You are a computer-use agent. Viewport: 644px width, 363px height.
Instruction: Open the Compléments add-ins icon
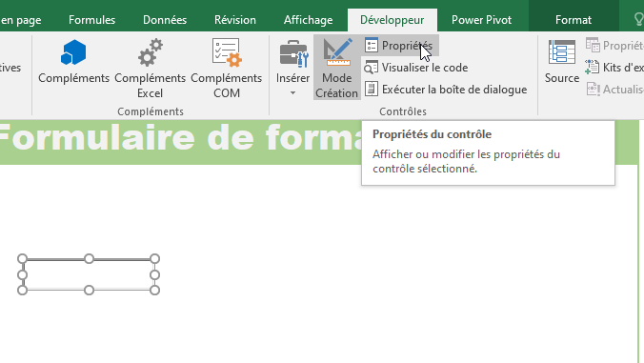pos(73,52)
